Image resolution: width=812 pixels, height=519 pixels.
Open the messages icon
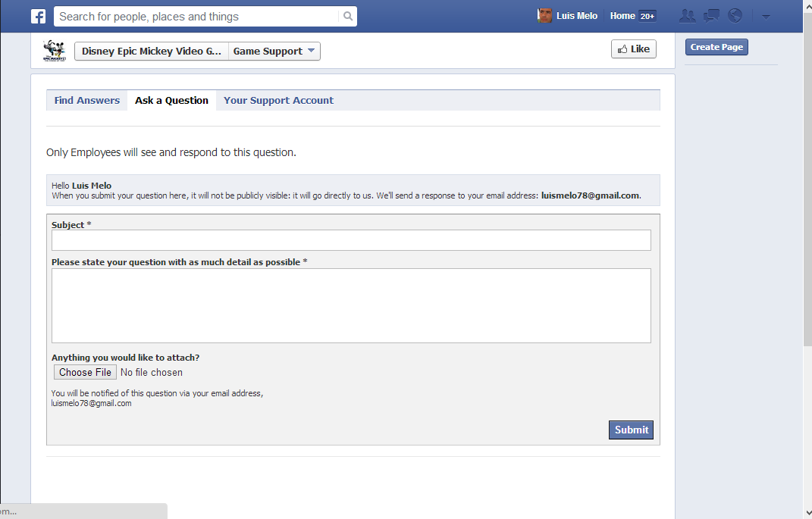(x=711, y=16)
